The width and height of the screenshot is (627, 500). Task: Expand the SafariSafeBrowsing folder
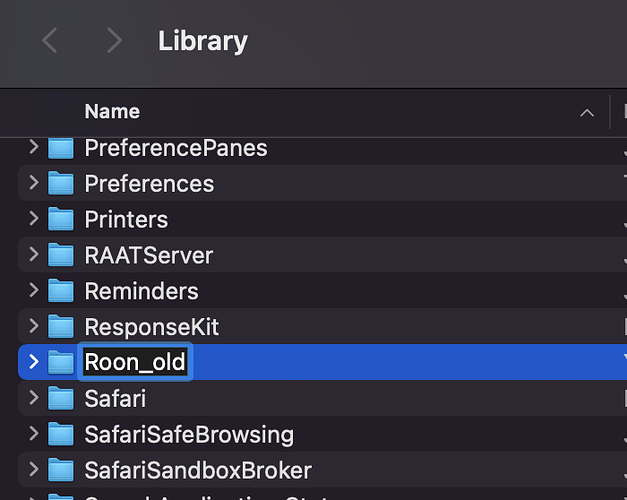point(34,434)
